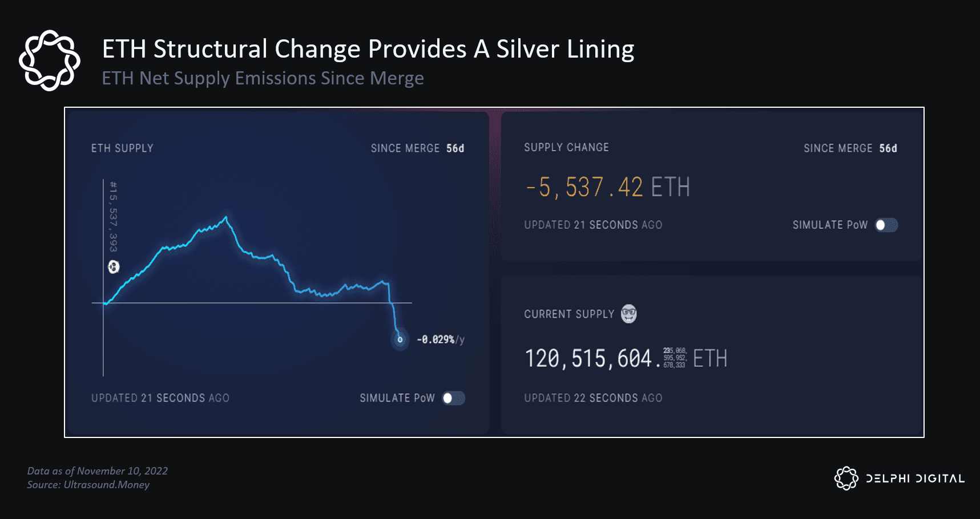The width and height of the screenshot is (980, 519).
Task: Click the ETH SUPPLY panel heading
Action: (x=122, y=148)
